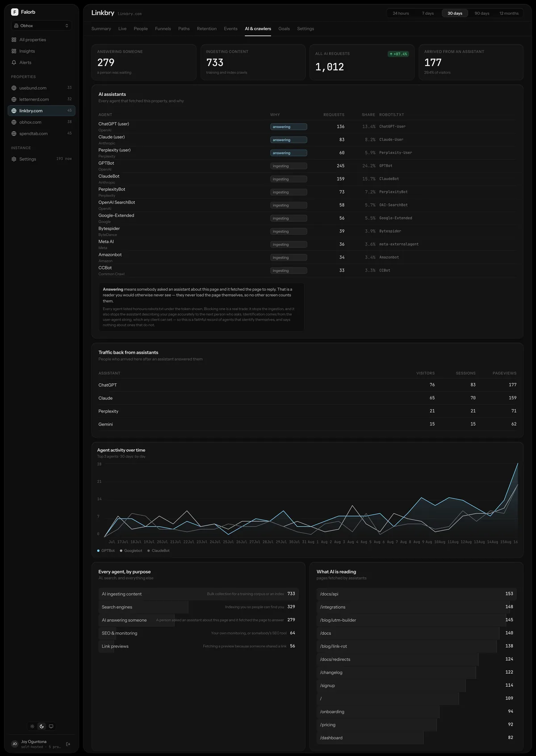This screenshot has height=756, width=536.
Task: Toggle the ClaudeBot legend color dot
Action: coord(149,551)
